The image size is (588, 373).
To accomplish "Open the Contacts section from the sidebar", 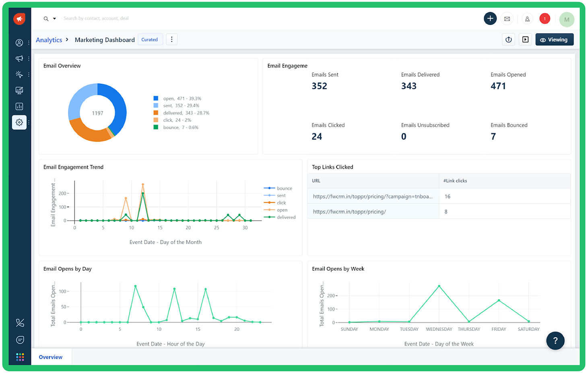I will coord(19,43).
